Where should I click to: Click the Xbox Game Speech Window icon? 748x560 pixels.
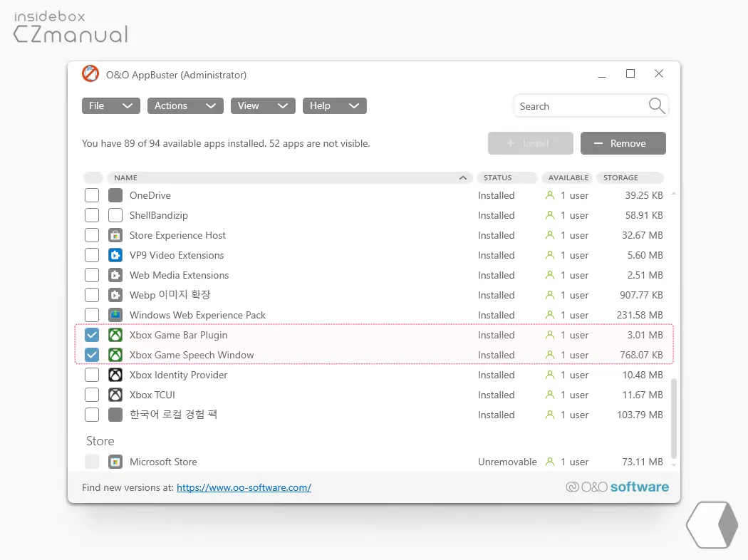tap(115, 355)
